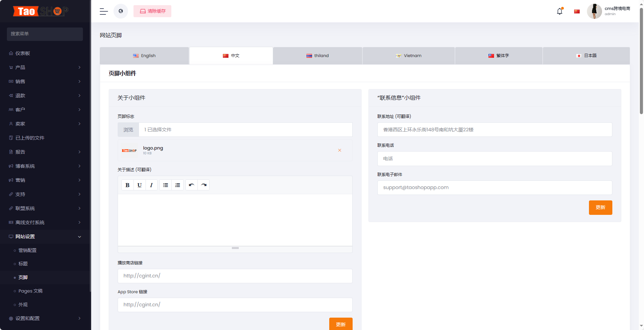
Task: Insert numbered list in description editor
Action: tap(178, 185)
